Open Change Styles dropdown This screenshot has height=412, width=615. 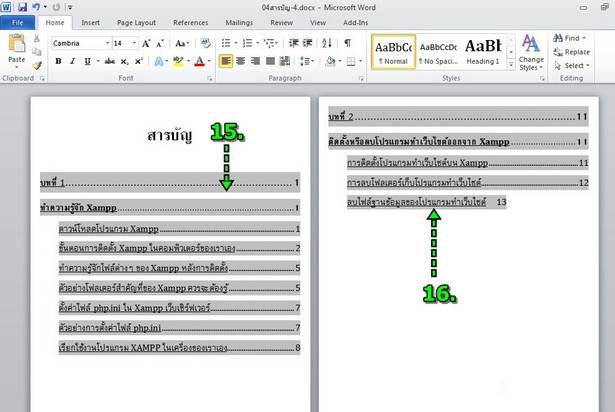[531, 53]
